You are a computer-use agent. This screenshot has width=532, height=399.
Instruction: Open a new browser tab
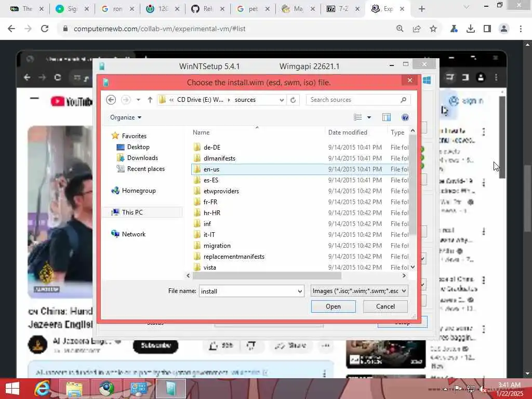(422, 9)
